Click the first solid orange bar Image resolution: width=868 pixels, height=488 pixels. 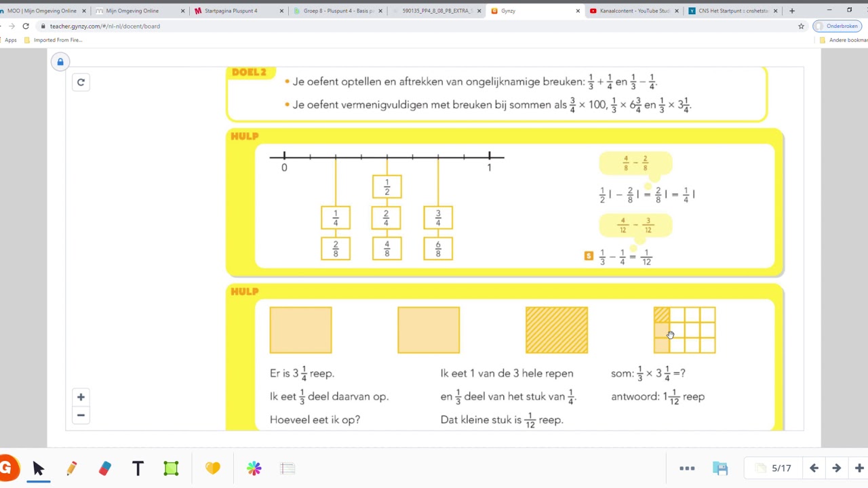[301, 330]
